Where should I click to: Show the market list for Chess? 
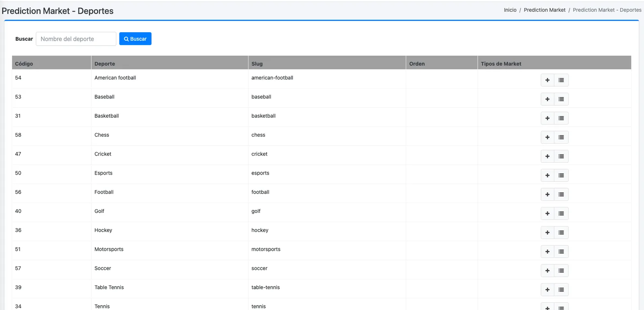point(561,137)
